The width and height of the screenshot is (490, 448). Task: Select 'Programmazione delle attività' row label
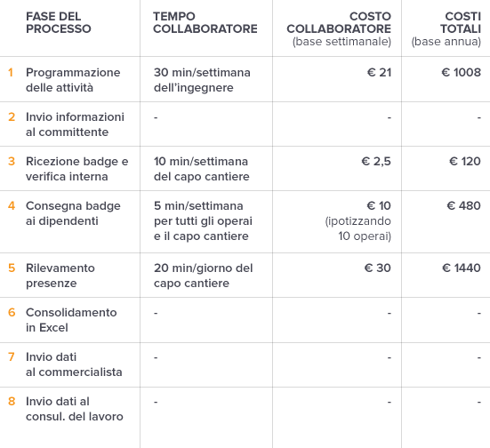(x=73, y=80)
